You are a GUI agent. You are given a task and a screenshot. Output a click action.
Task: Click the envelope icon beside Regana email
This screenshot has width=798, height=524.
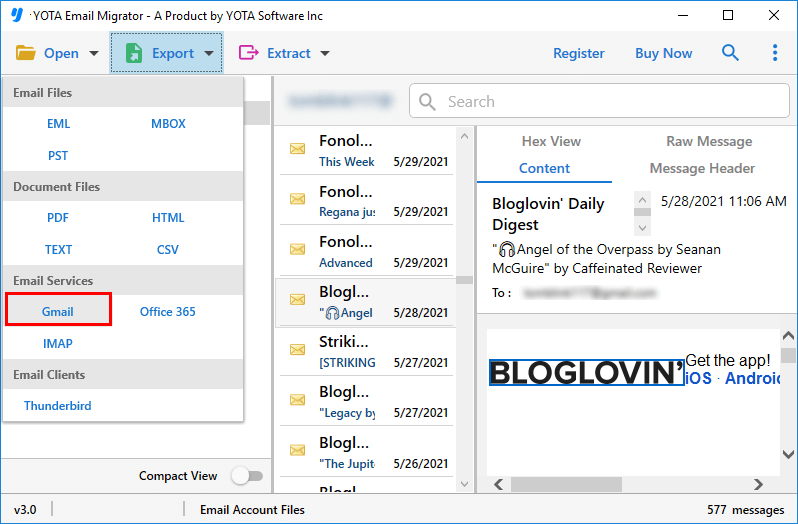(297, 199)
